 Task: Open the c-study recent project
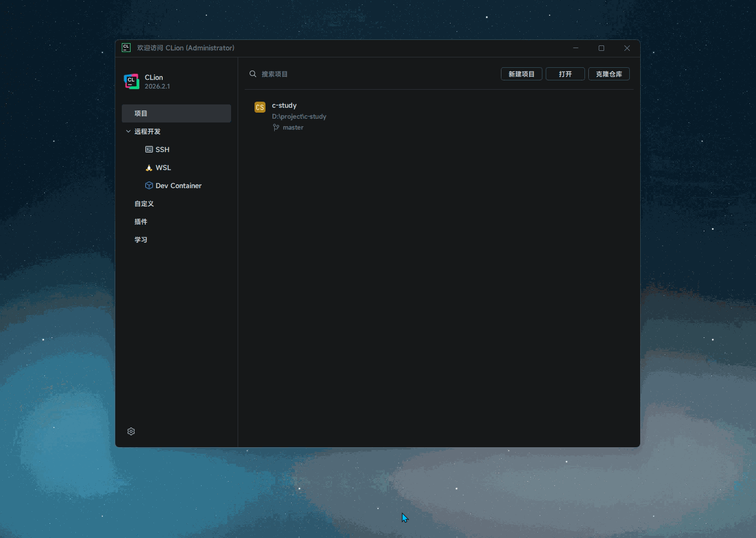(439, 116)
